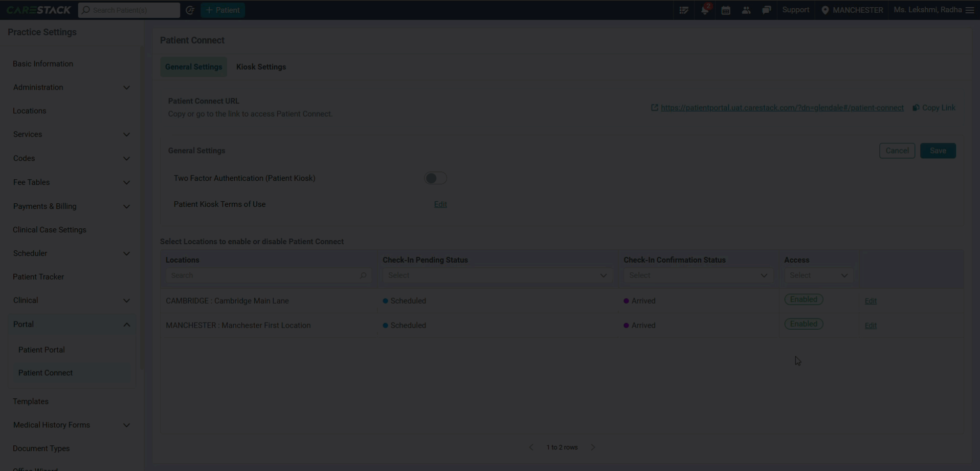This screenshot has height=471, width=980.
Task: Edit the CAMBRIDGE location row
Action: click(x=871, y=301)
